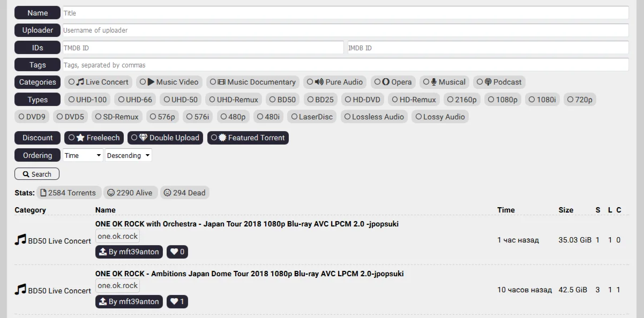Select the 720p type option
Image resolution: width=644 pixels, height=318 pixels.
(580, 100)
